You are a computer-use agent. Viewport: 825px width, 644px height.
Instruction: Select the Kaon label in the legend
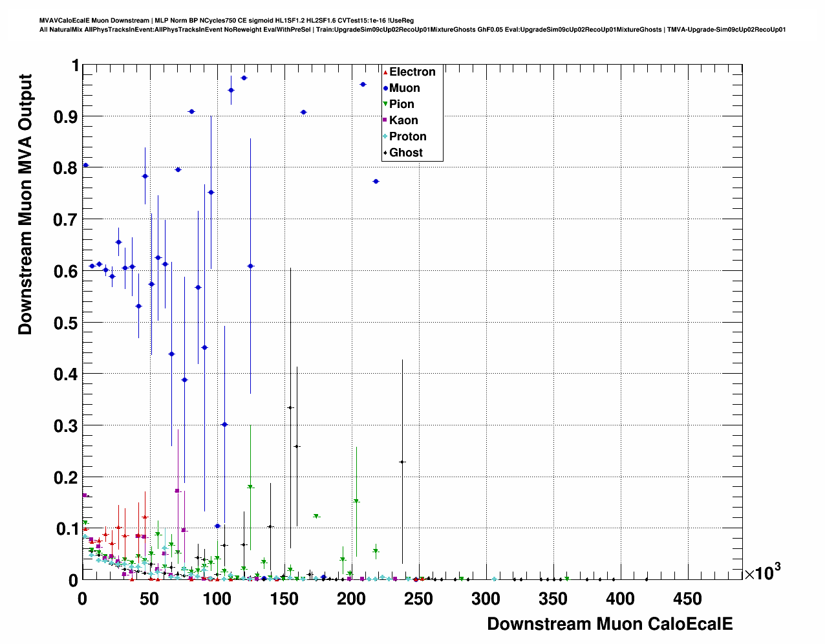click(x=403, y=120)
